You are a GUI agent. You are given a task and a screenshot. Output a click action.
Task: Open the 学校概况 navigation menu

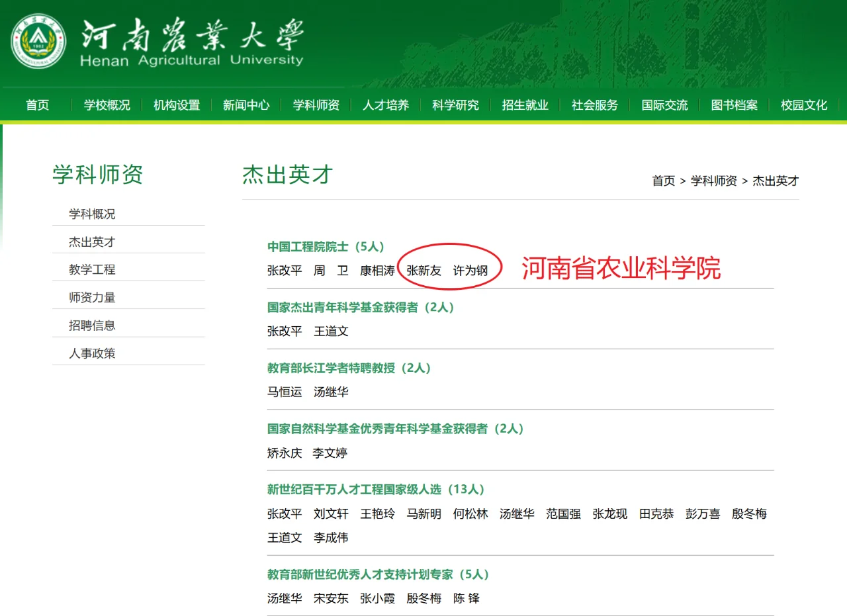click(x=107, y=105)
